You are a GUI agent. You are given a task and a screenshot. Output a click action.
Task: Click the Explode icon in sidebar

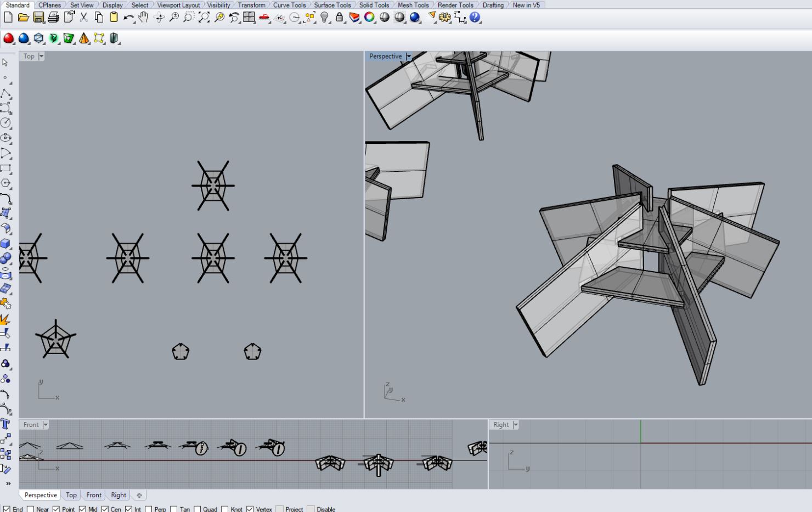5,318
